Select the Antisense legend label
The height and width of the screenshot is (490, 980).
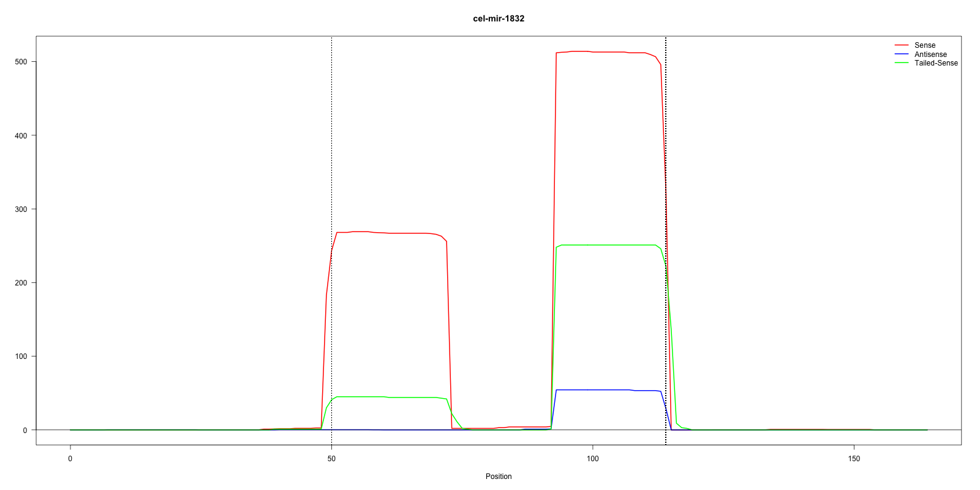[x=930, y=55]
